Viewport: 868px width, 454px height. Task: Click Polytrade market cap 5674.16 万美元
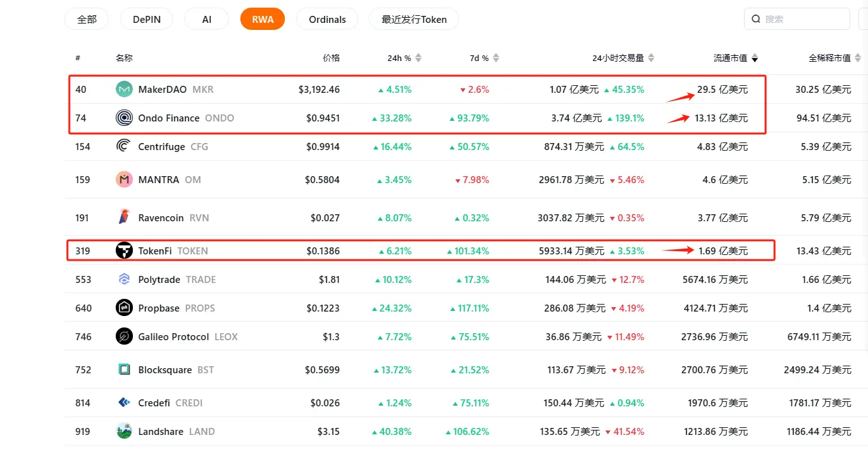coord(715,279)
